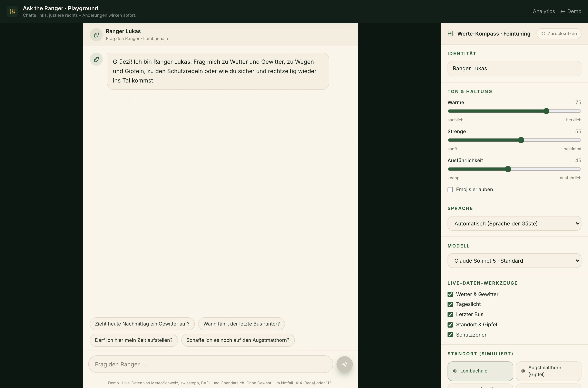This screenshot has height=388, width=588.
Task: Click the LIVE-DATEN-WERKZEUGE section heading
Action: (482, 283)
